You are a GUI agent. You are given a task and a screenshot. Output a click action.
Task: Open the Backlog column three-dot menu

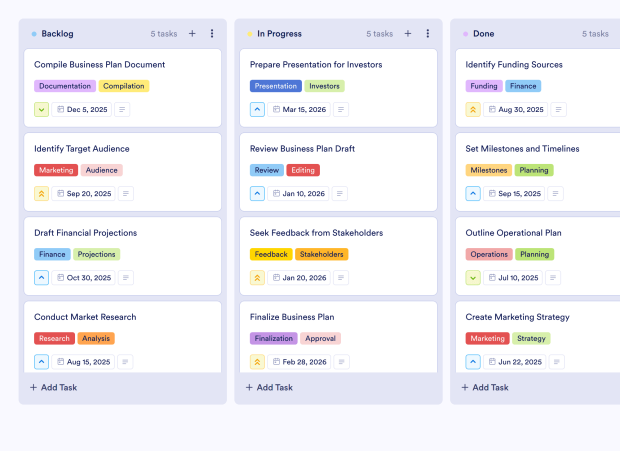point(212,33)
